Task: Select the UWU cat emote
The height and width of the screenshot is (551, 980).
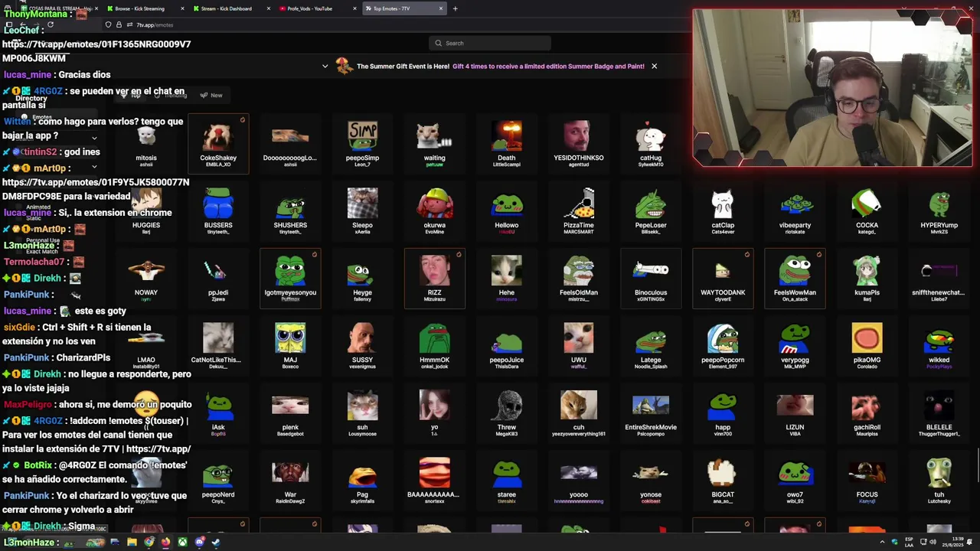Action: pos(579,346)
